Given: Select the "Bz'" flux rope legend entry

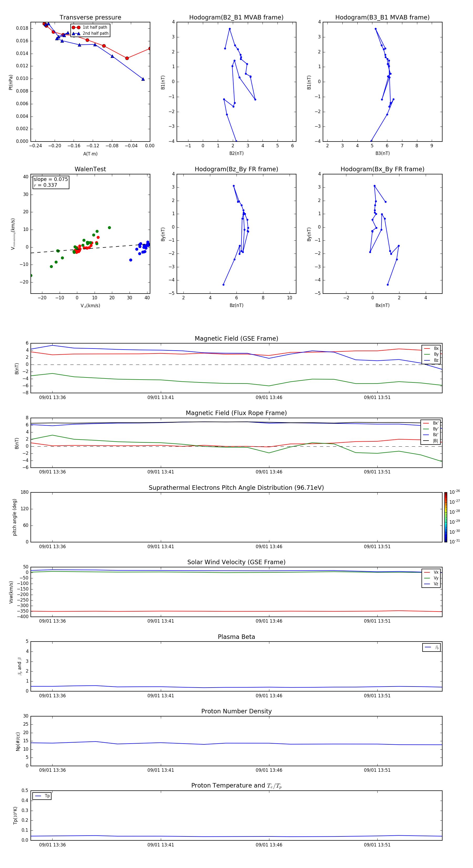Looking at the screenshot, I should click(x=431, y=435).
